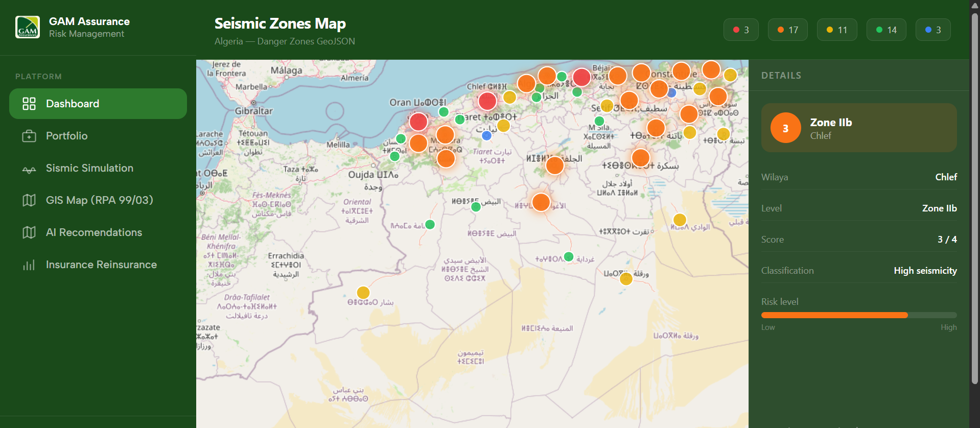Click the Risk level progress bar
The image size is (980, 428).
859,315
